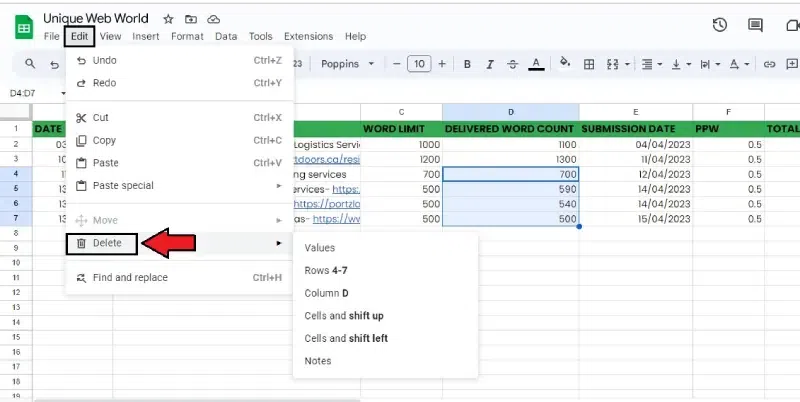Open the Poppins font dropdown
Screen dimensions: 800x402
click(x=347, y=64)
